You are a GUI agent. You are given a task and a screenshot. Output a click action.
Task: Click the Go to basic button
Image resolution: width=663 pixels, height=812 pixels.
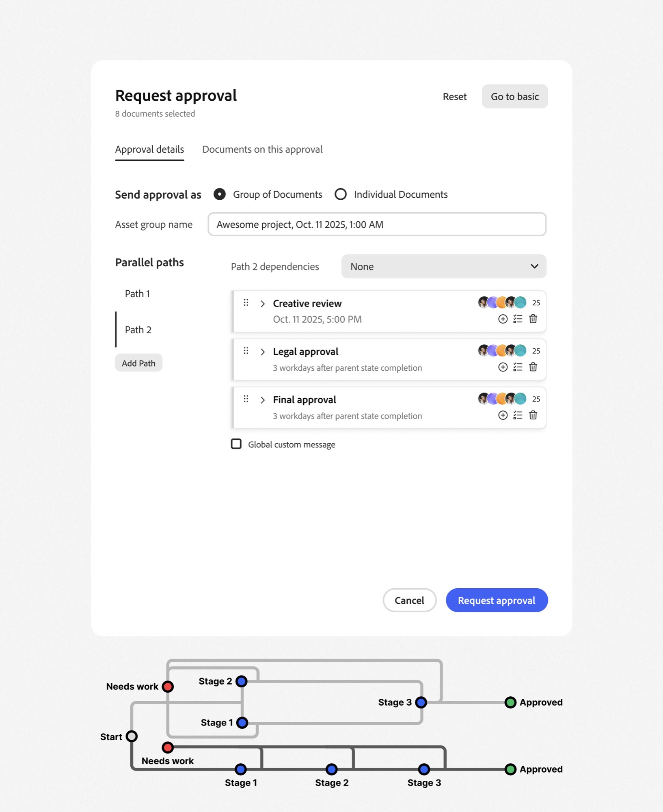coord(515,97)
